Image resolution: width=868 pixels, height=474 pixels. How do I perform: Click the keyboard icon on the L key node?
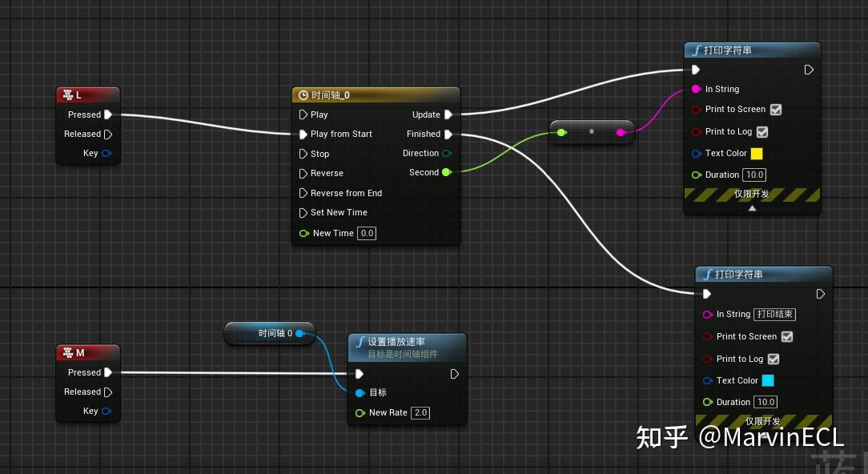click(68, 94)
